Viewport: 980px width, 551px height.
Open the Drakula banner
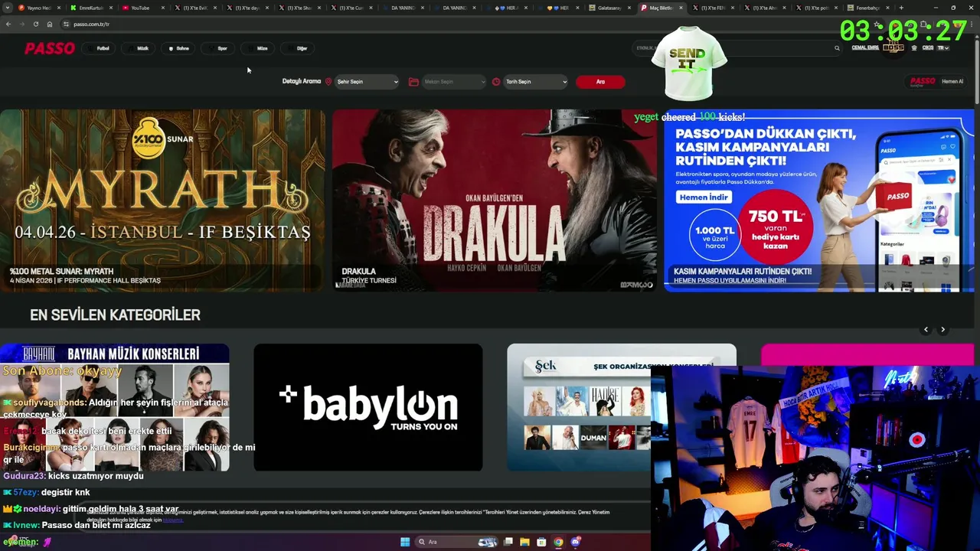pos(495,200)
